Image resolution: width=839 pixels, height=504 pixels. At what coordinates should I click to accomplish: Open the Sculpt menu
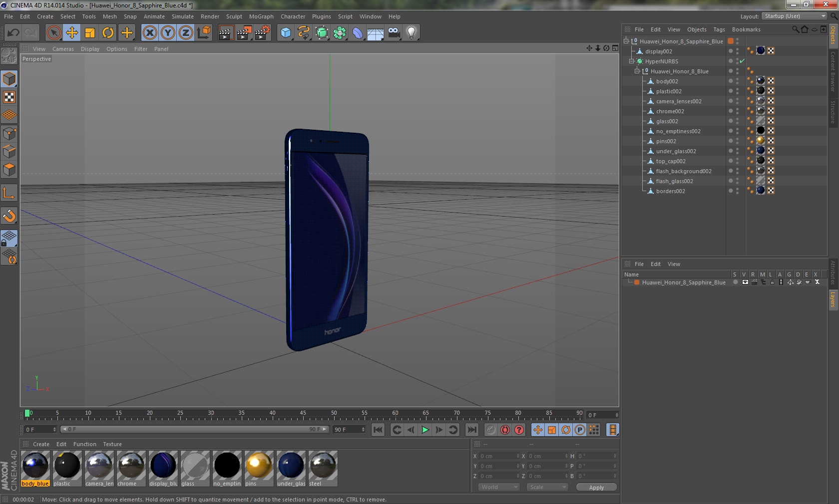coord(234,16)
